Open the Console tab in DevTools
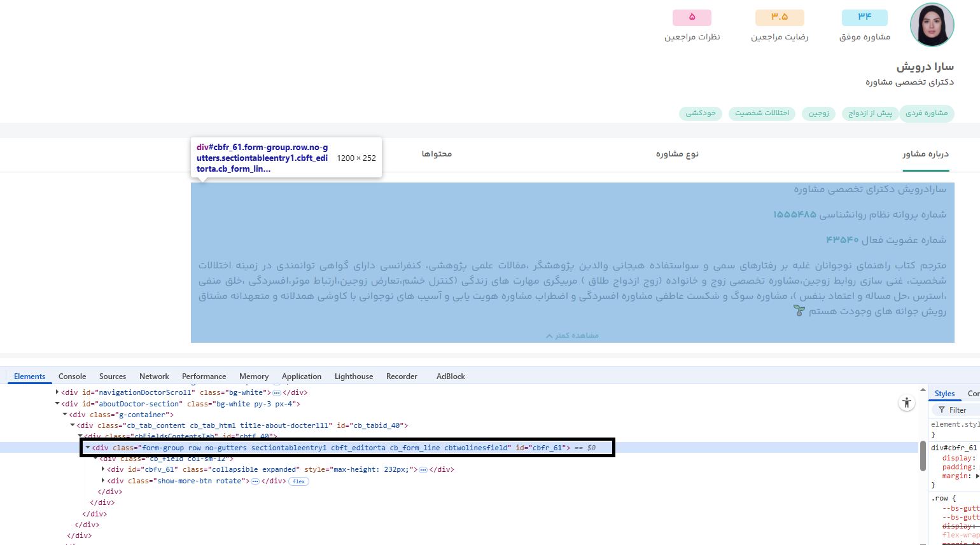 tap(72, 376)
